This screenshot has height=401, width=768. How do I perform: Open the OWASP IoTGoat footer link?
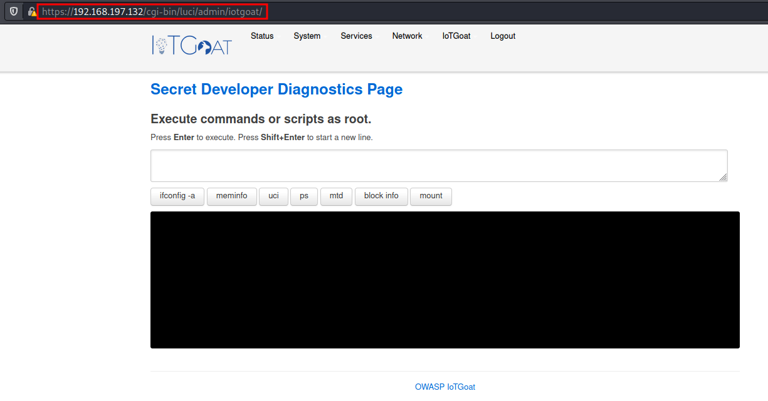tap(445, 387)
